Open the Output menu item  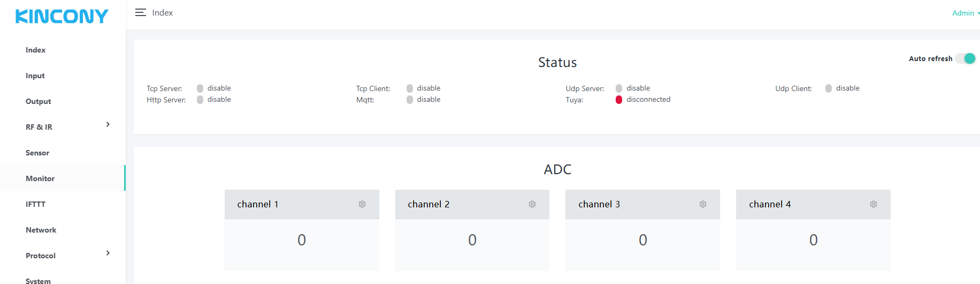39,101
